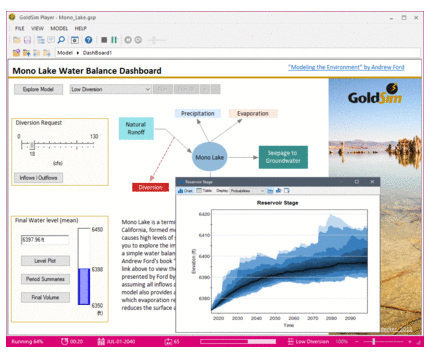The width and height of the screenshot is (431, 362).
Task: Open the Modeling the Environment link
Action: click(x=346, y=67)
